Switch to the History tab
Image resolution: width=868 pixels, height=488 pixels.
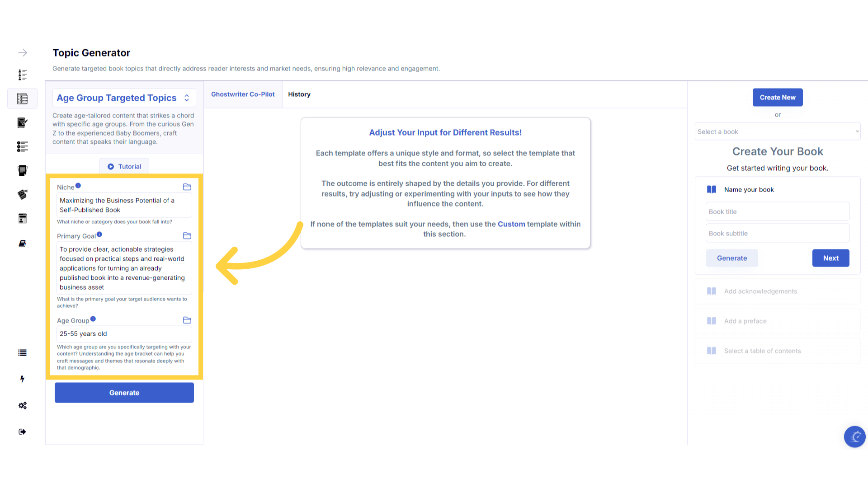click(299, 94)
